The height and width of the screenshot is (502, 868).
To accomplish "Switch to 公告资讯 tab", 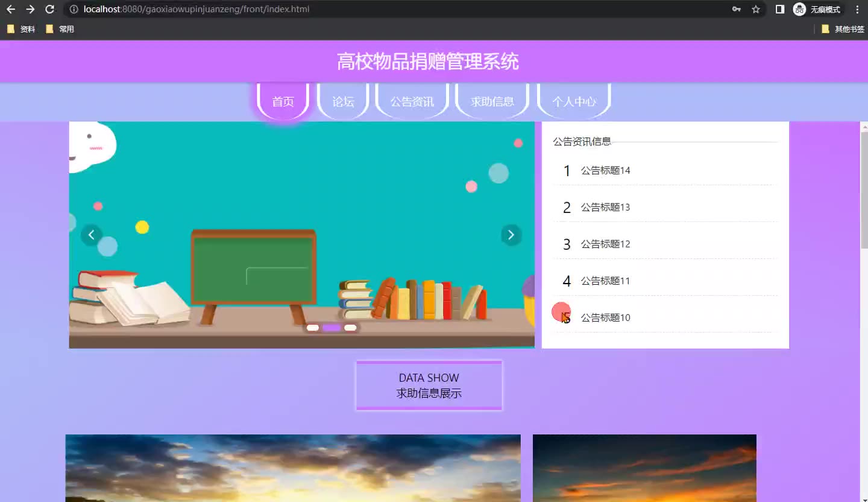I will pyautogui.click(x=412, y=101).
